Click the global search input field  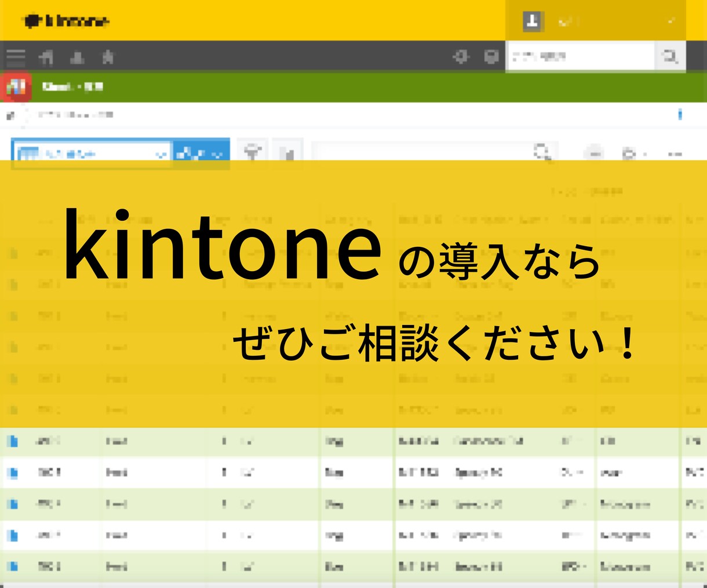[x=580, y=56]
